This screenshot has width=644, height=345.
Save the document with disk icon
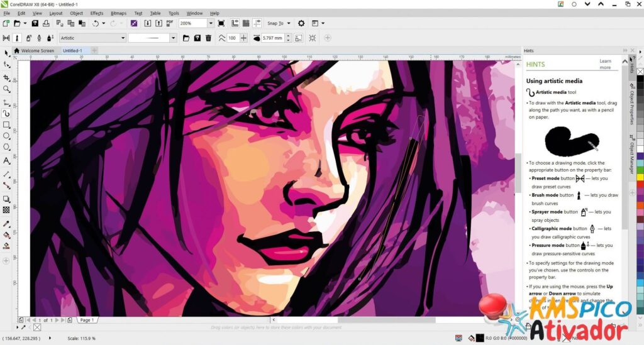pyautogui.click(x=35, y=23)
